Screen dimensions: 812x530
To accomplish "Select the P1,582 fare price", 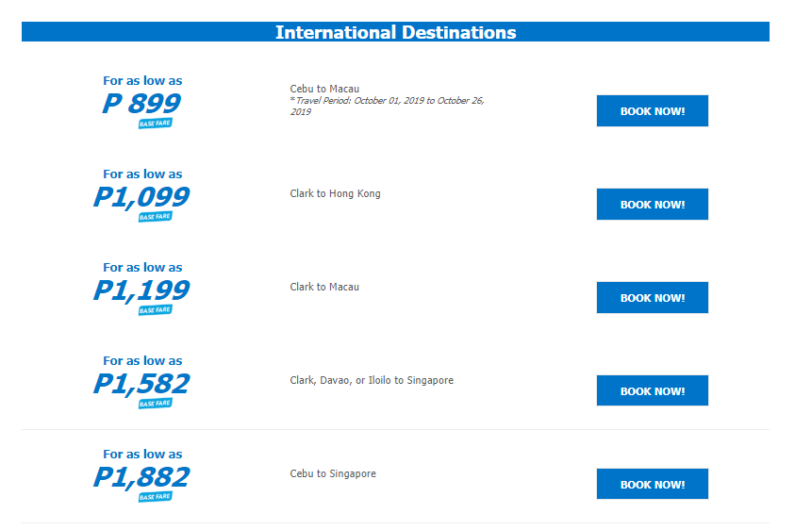I will point(141,384).
